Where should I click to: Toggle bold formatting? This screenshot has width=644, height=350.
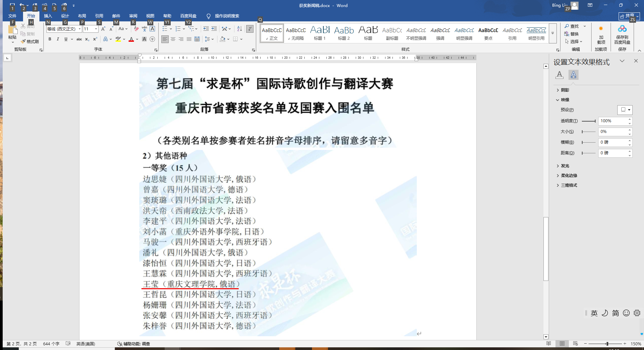coord(50,39)
